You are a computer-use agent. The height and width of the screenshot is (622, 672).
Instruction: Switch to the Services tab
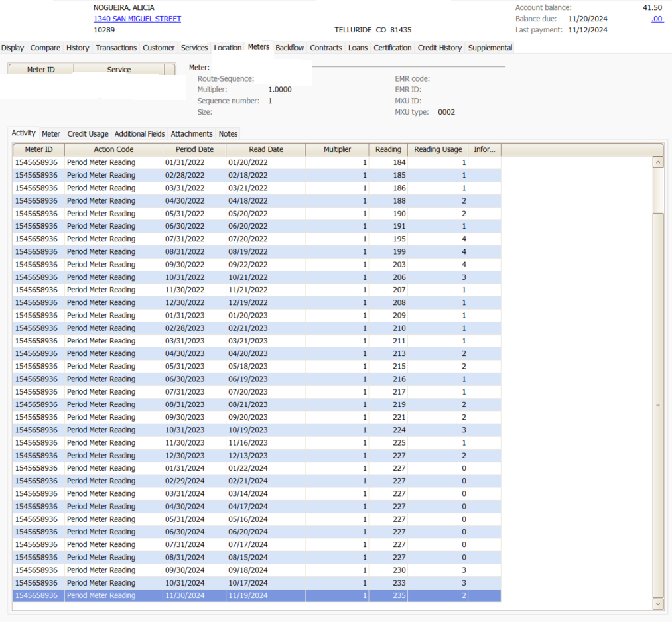pyautogui.click(x=194, y=48)
